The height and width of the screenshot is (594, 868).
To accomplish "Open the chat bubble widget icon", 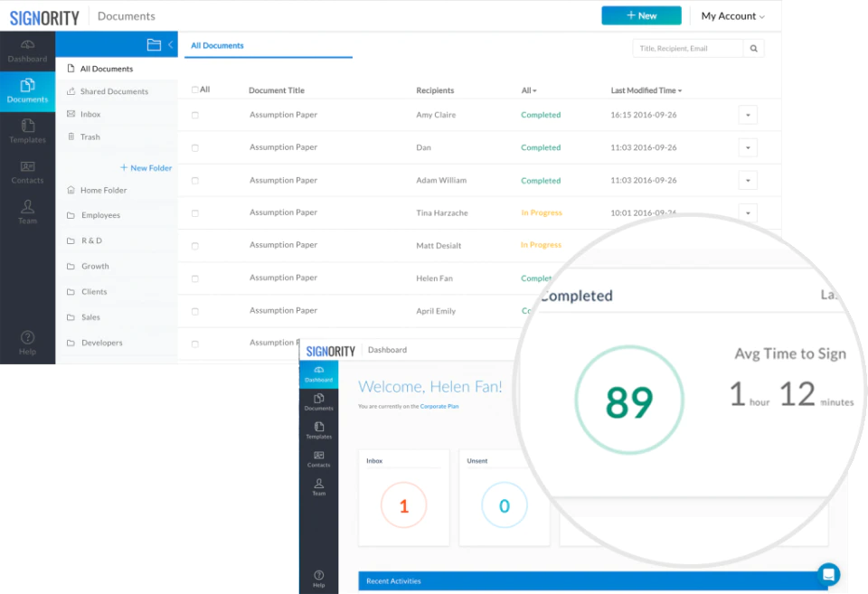I will [829, 574].
